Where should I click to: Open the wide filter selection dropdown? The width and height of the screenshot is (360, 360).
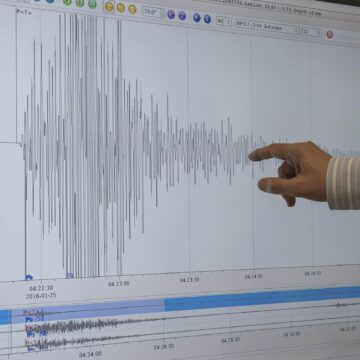pos(267,27)
